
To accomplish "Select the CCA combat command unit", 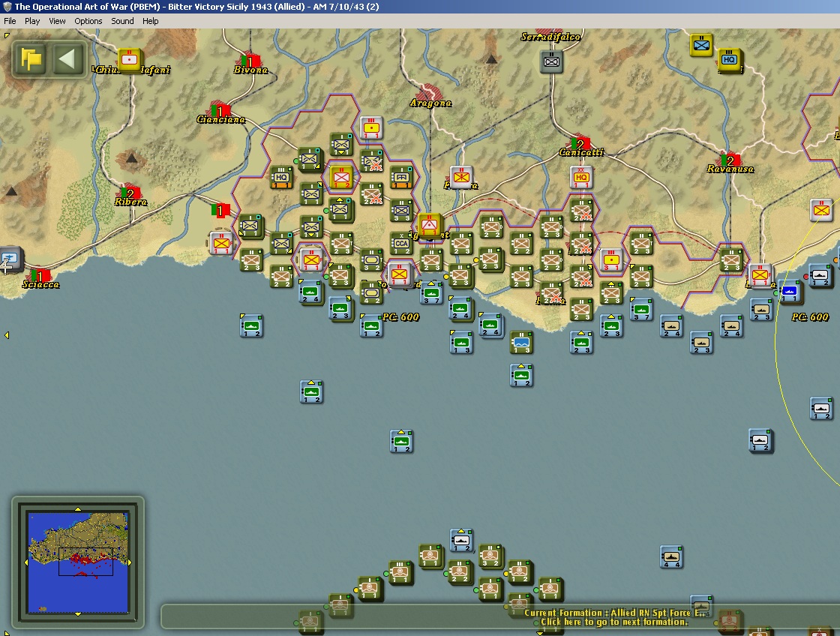I will point(401,243).
